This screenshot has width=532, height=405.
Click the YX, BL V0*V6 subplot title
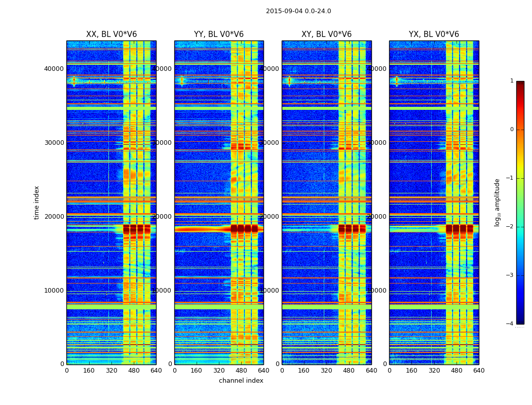pyautogui.click(x=434, y=34)
